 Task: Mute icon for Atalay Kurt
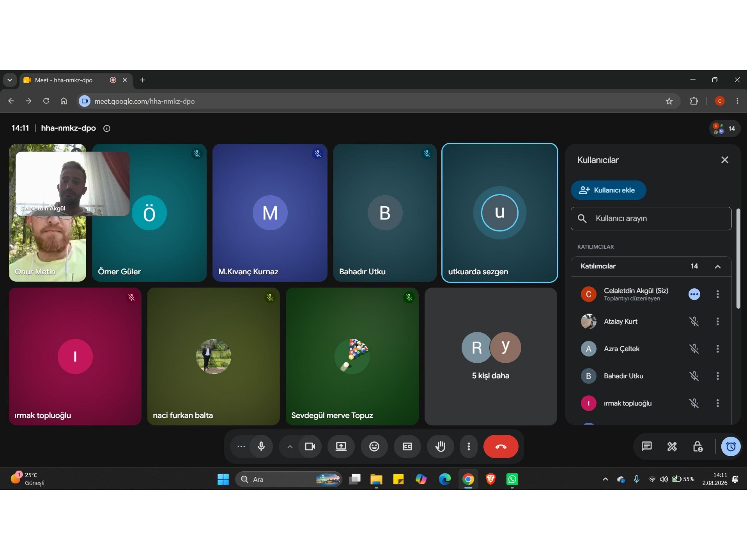click(694, 321)
